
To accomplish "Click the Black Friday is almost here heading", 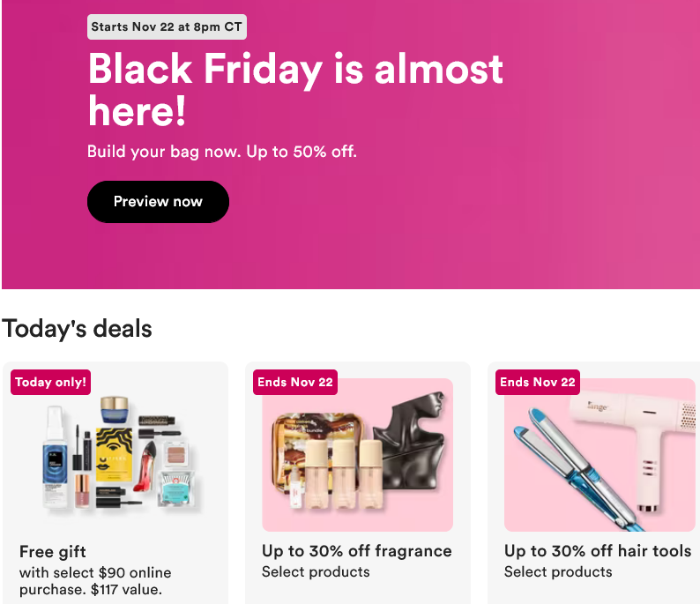I will coord(295,90).
